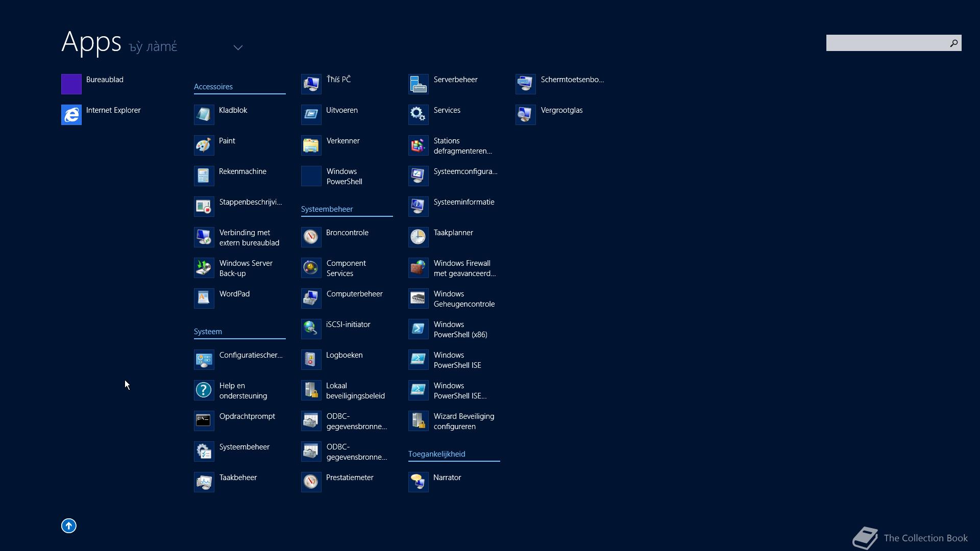Launch Opdrachtprompt command prompt icon
Image resolution: width=980 pixels, height=551 pixels.
pos(204,421)
